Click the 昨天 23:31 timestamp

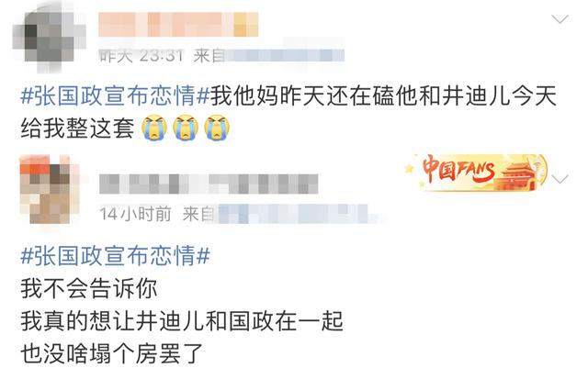click(x=141, y=56)
